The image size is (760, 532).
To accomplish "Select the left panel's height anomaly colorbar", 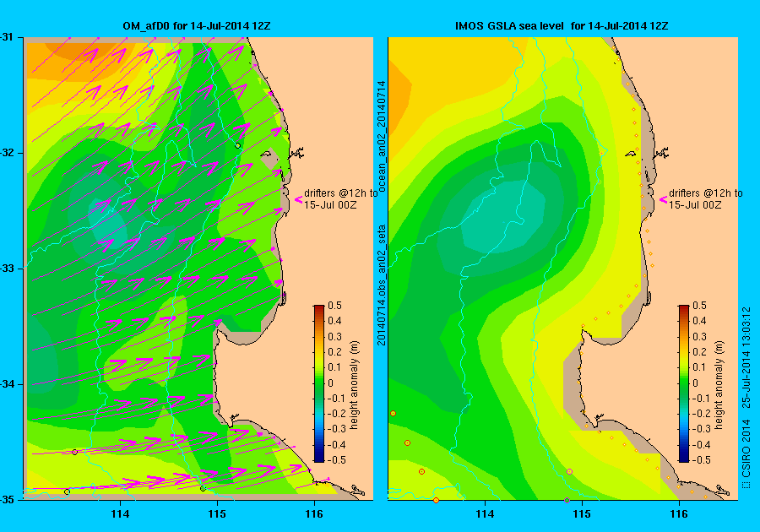I will [x=319, y=383].
